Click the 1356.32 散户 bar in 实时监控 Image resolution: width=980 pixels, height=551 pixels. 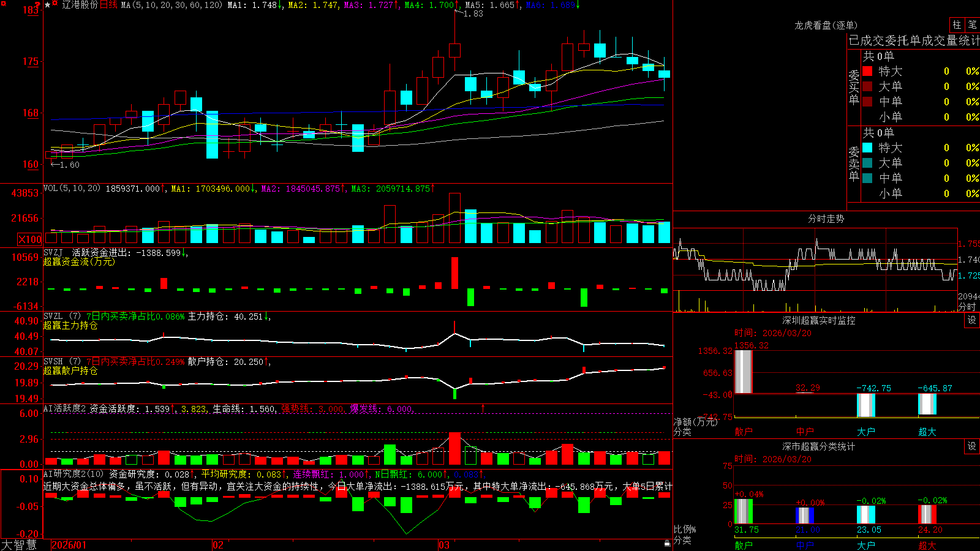coord(744,372)
